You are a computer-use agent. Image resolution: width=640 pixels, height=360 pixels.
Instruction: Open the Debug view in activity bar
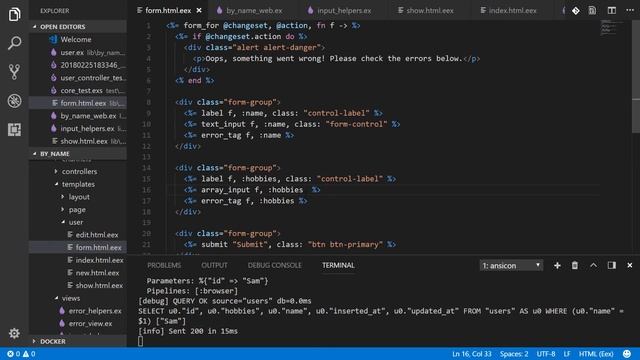(x=14, y=101)
